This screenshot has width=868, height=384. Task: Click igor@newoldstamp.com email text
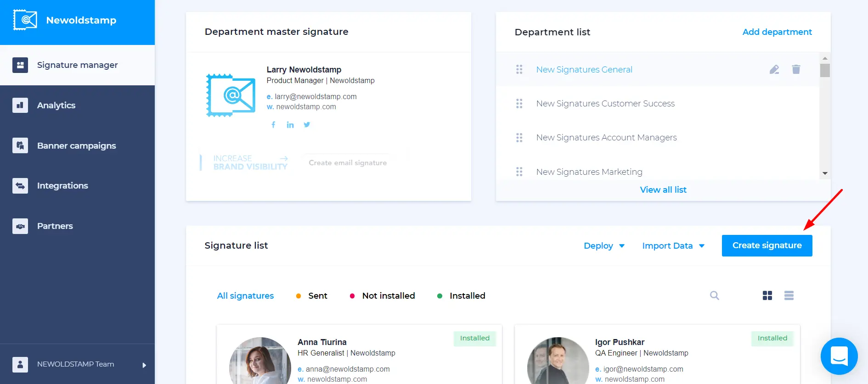coord(643,369)
